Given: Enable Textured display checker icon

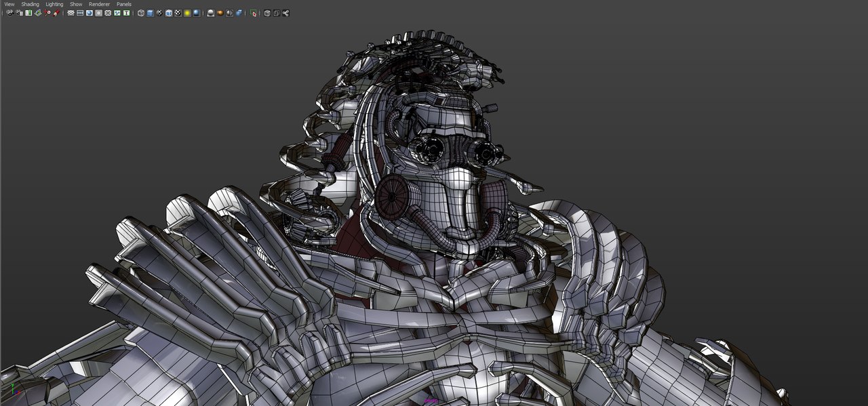Looking at the screenshot, I should pyautogui.click(x=178, y=13).
